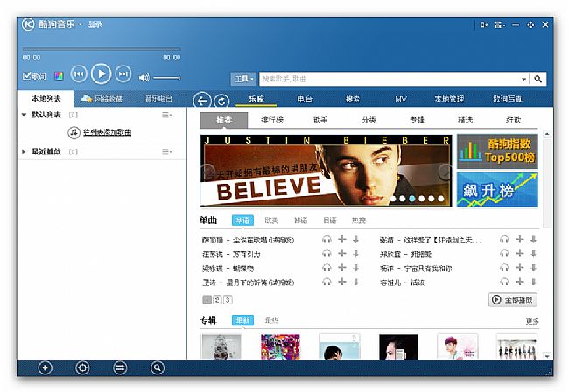Open the 萨顶顶 song title
Image resolution: width=569 pixels, height=392 pixels.
248,240
